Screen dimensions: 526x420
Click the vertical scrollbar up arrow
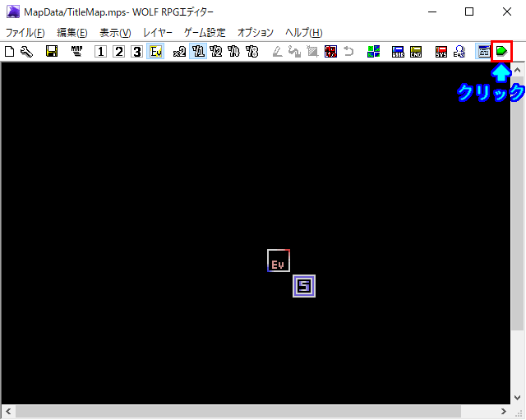click(x=517, y=70)
